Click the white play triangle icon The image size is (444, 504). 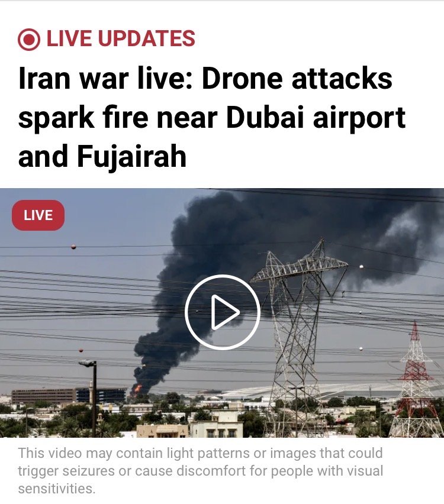224,312
